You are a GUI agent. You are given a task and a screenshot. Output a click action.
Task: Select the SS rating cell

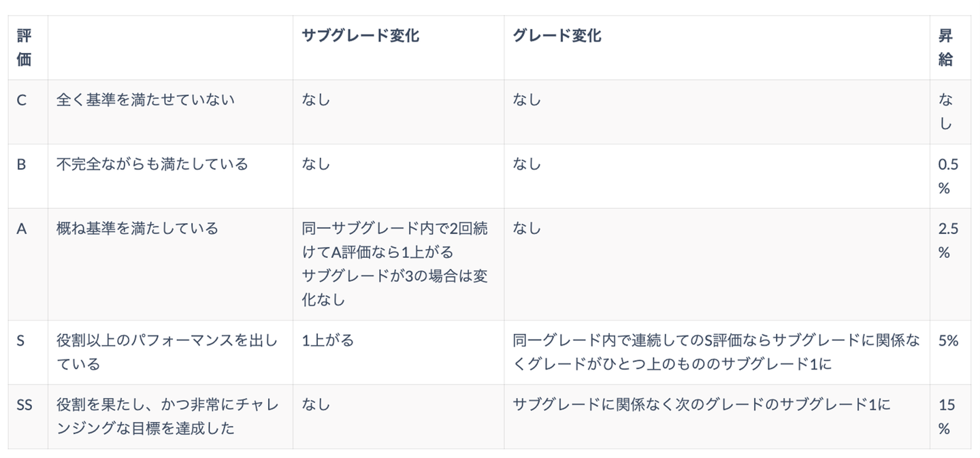click(24, 405)
